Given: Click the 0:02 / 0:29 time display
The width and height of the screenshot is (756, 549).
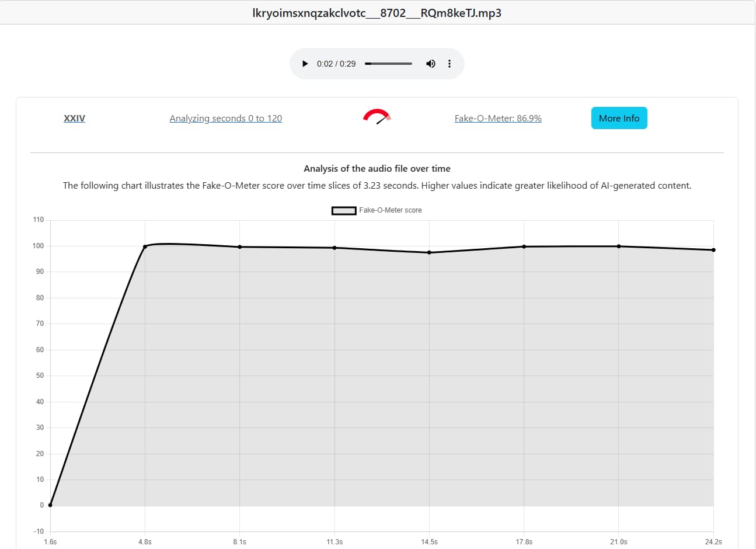Looking at the screenshot, I should click(x=336, y=64).
